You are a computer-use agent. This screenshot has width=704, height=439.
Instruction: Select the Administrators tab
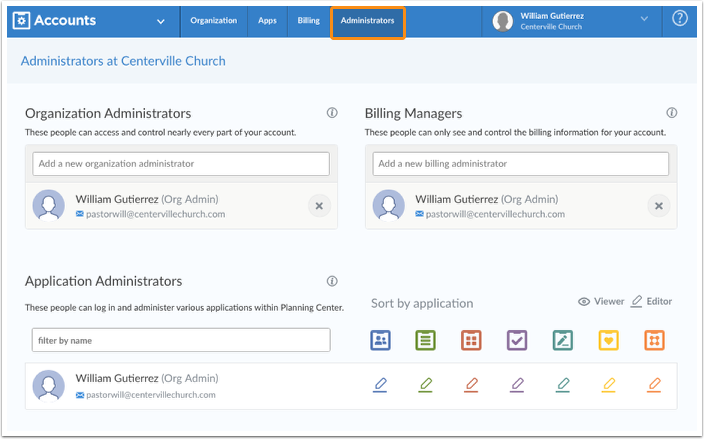[x=367, y=21]
